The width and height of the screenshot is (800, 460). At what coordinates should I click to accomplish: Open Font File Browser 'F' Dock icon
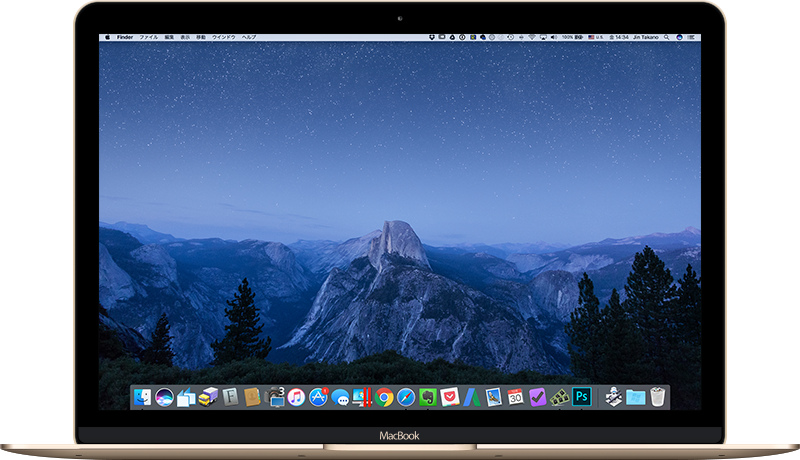[x=230, y=397]
